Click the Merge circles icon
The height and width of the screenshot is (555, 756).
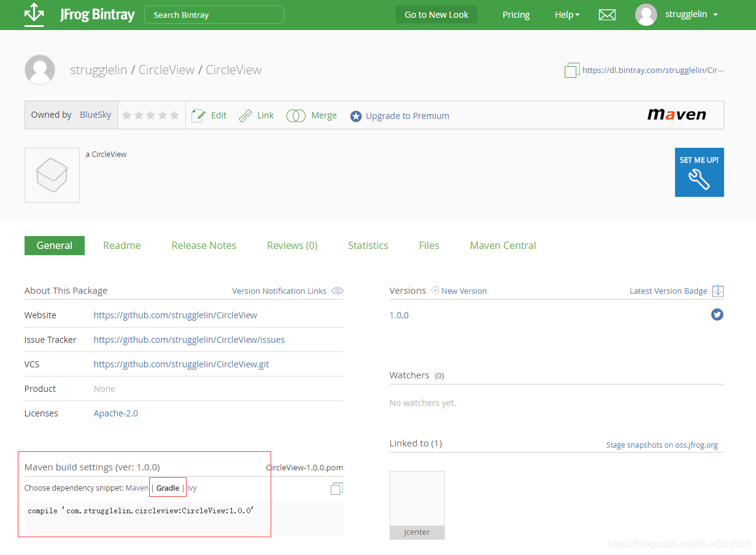coord(296,115)
